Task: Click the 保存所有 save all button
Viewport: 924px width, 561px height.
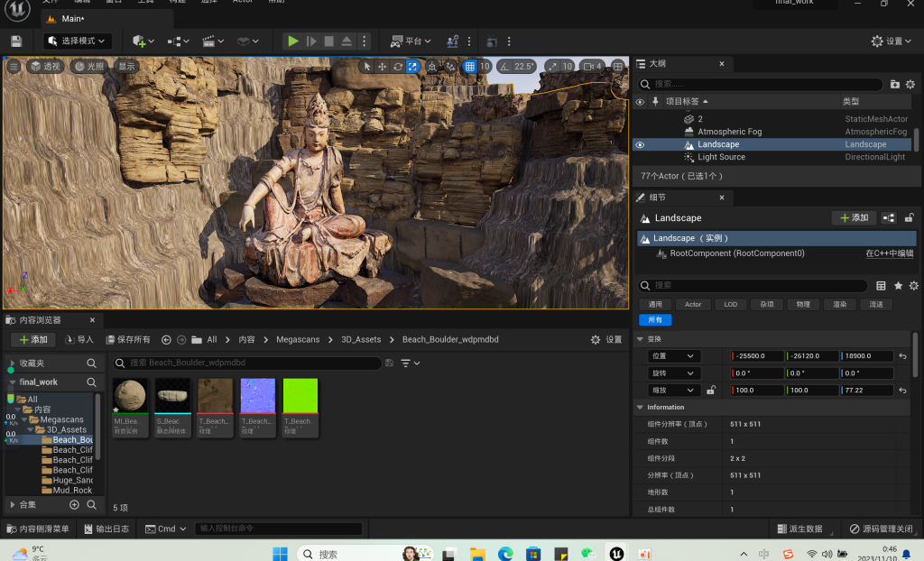Action: (128, 340)
